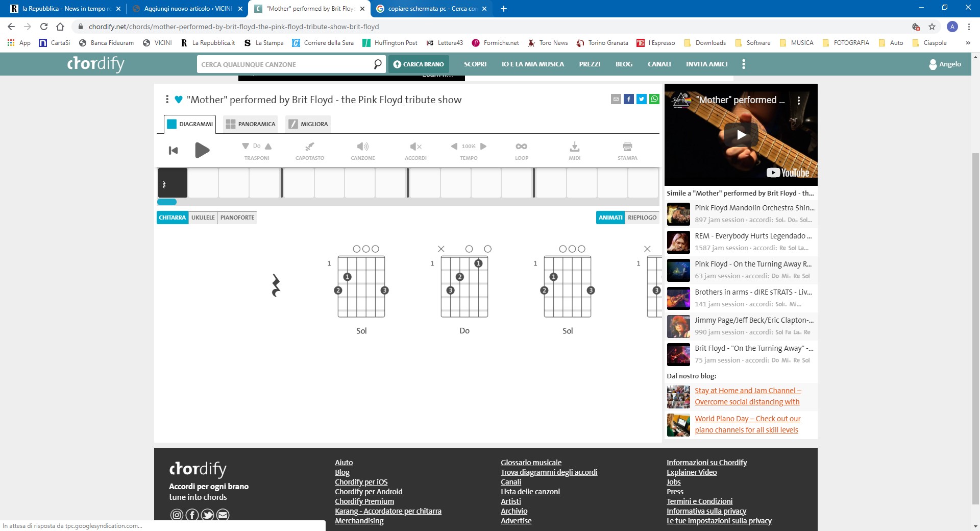This screenshot has width=980, height=531.
Task: Open the Angelo user account menu
Action: (x=945, y=64)
